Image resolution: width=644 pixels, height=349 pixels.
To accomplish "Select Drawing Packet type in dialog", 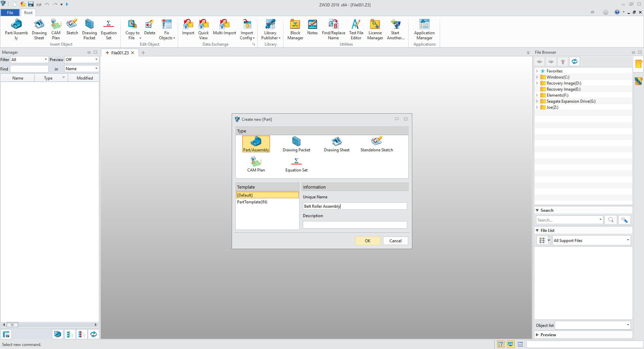I will pos(296,144).
